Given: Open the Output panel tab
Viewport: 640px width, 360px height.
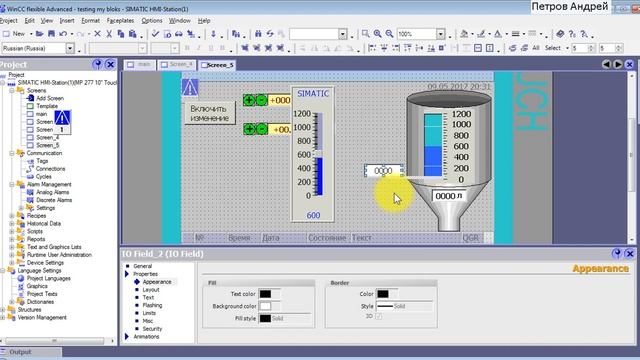Looking at the screenshot, I should [31, 351].
